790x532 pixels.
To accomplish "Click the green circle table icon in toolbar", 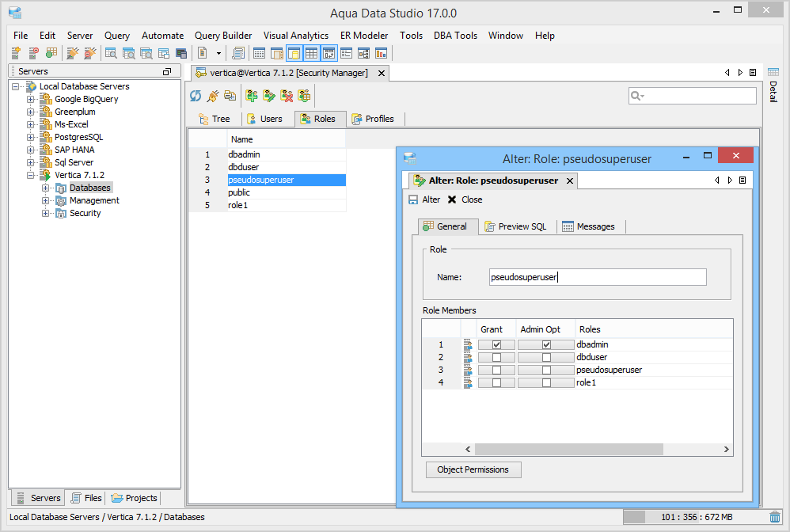I will point(51,53).
